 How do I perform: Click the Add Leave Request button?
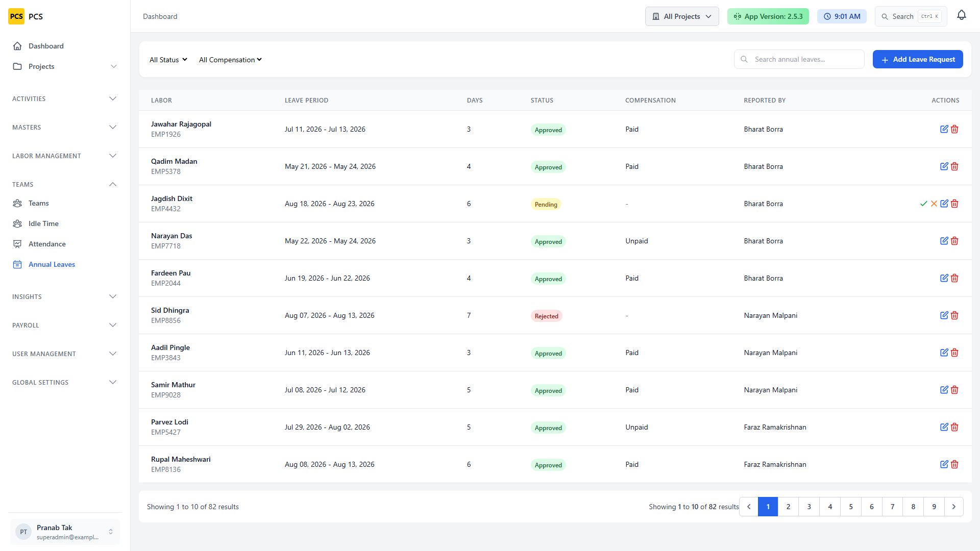(x=917, y=59)
